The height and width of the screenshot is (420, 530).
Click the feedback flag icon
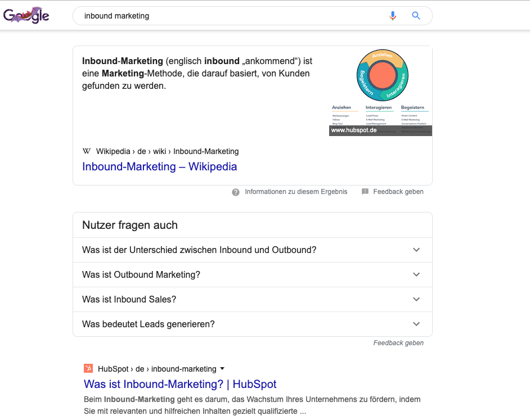pyautogui.click(x=365, y=192)
